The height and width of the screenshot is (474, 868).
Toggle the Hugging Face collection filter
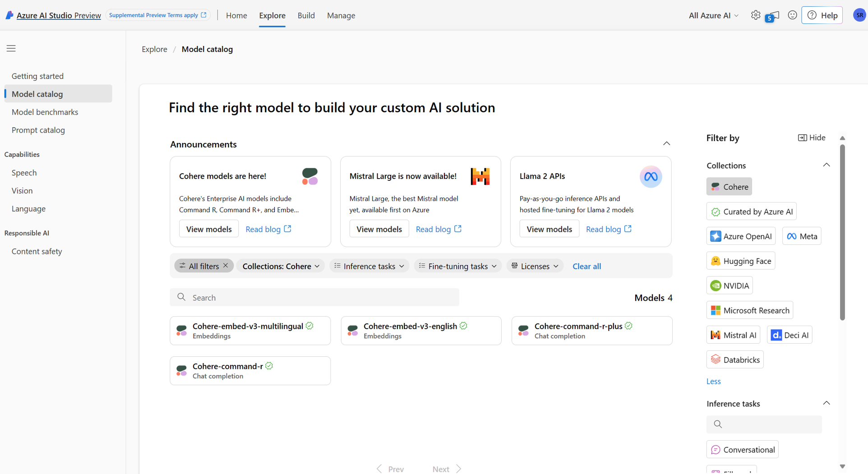point(741,261)
